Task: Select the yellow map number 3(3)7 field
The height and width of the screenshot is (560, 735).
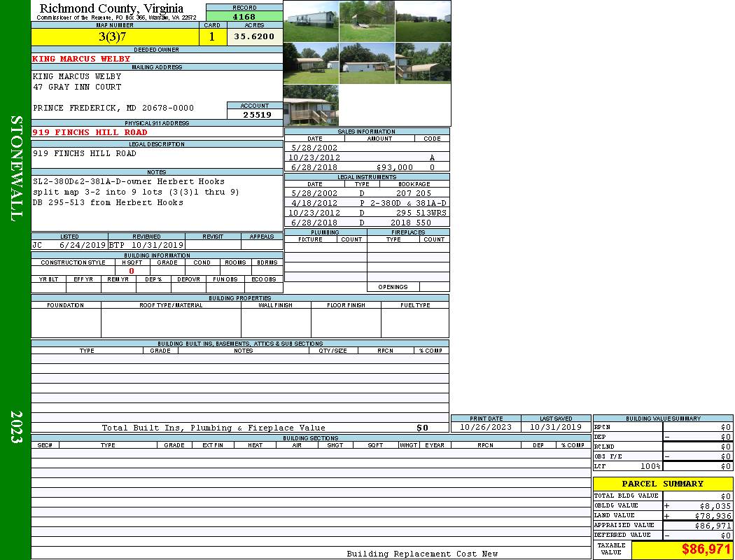Action: coord(115,37)
